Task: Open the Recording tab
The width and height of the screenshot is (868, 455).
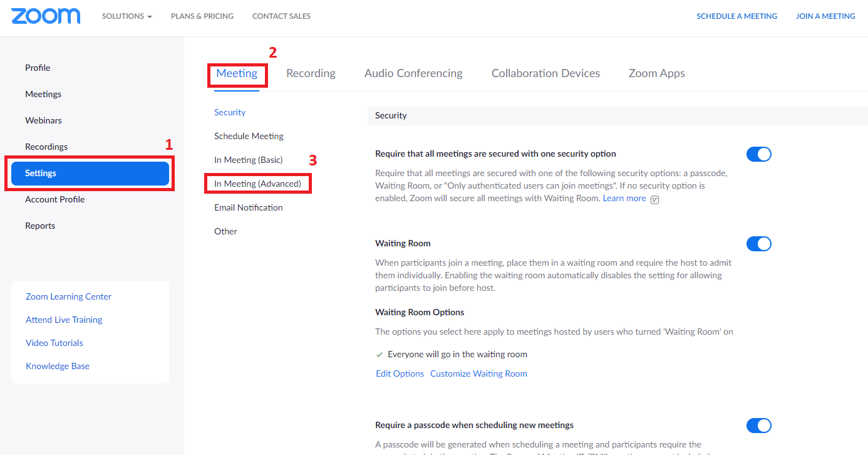Action: pos(311,73)
